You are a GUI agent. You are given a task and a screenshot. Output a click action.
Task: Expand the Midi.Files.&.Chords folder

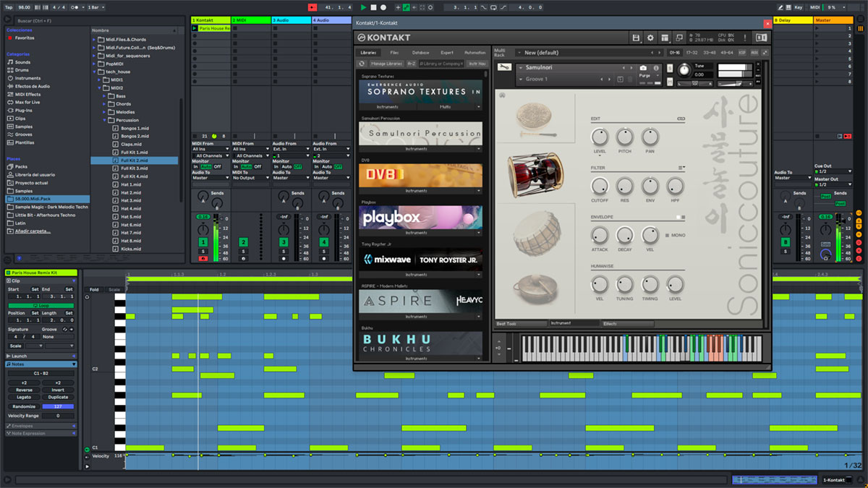(94, 40)
